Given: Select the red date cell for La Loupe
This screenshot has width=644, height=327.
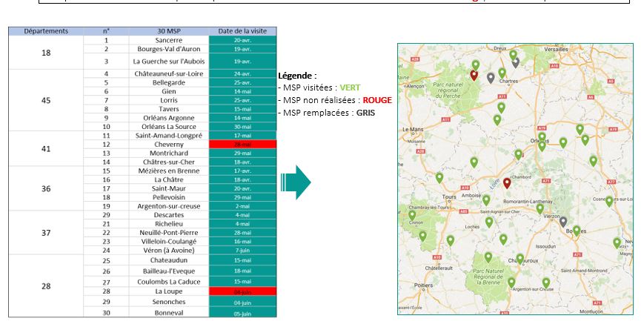Looking at the screenshot, I should [242, 291].
